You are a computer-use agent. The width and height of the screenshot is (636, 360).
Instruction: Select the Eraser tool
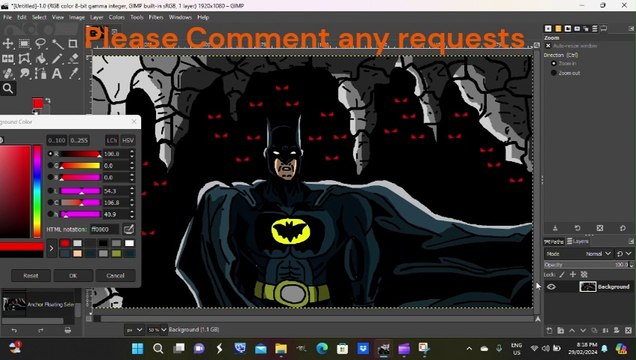73,59
